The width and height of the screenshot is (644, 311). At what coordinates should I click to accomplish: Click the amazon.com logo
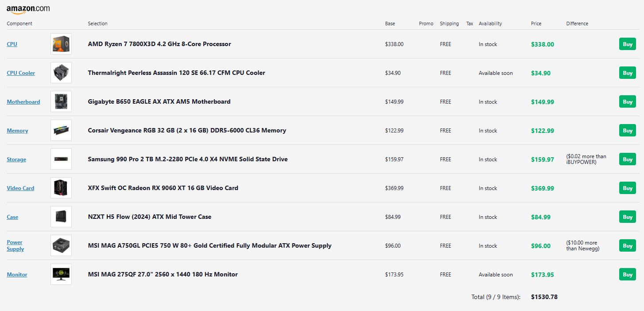click(28, 9)
